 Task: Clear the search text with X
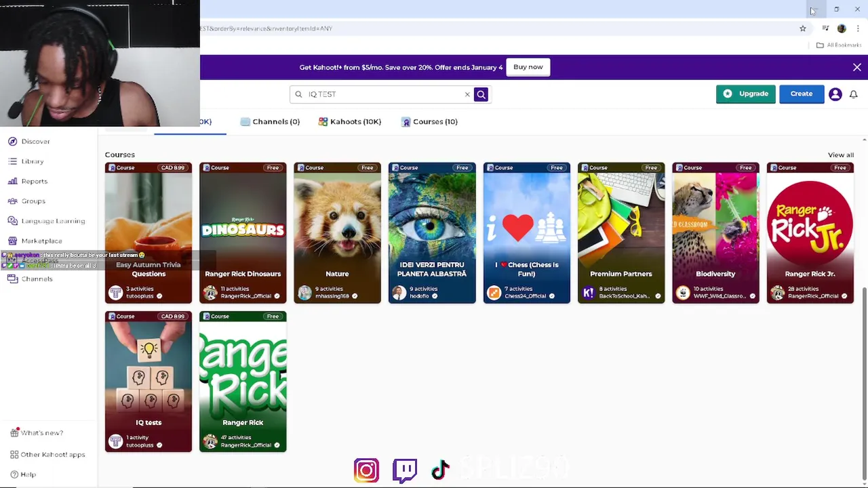467,94
